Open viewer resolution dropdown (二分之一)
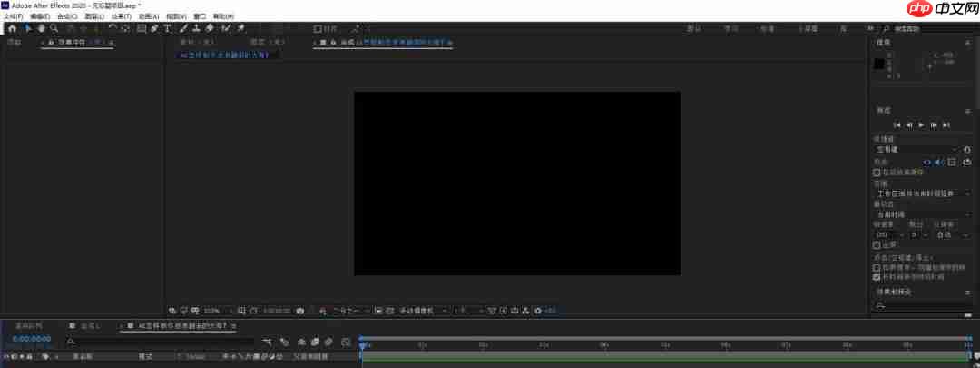The width and height of the screenshot is (980, 368). pos(350,311)
